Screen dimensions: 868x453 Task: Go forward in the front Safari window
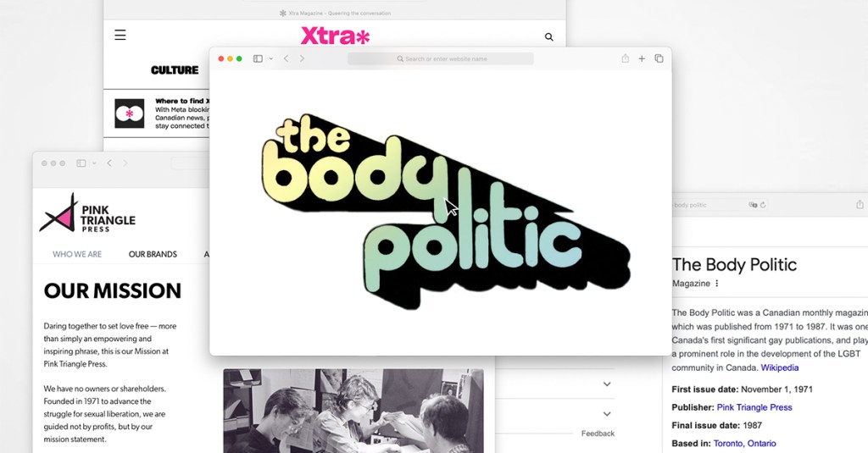pyautogui.click(x=302, y=58)
